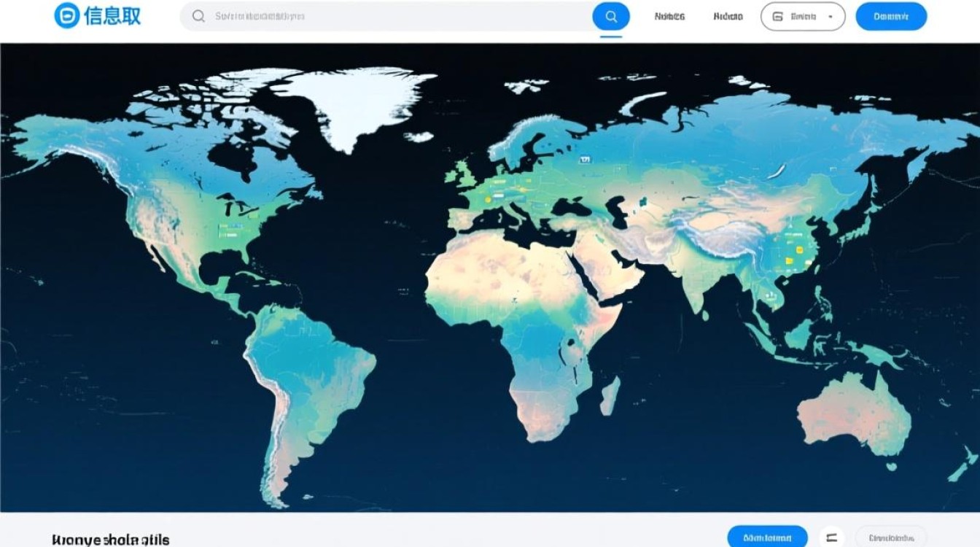Click the blue button in bottom bar
Image resolution: width=980 pixels, height=547 pixels.
click(767, 538)
